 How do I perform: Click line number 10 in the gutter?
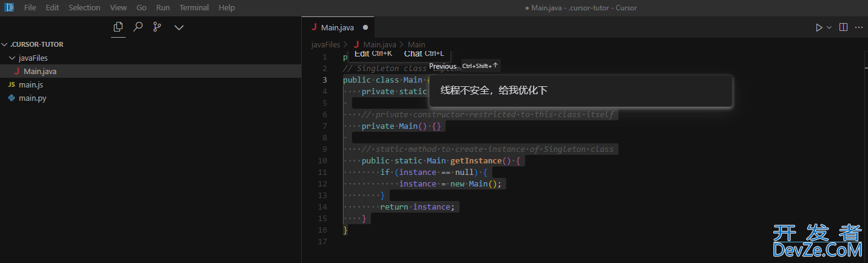pyautogui.click(x=322, y=161)
